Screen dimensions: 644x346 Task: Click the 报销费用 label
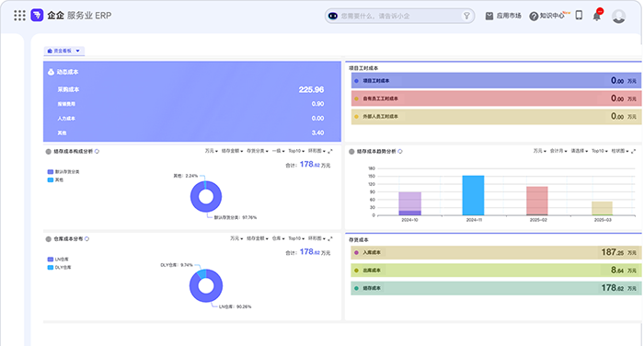tap(66, 104)
